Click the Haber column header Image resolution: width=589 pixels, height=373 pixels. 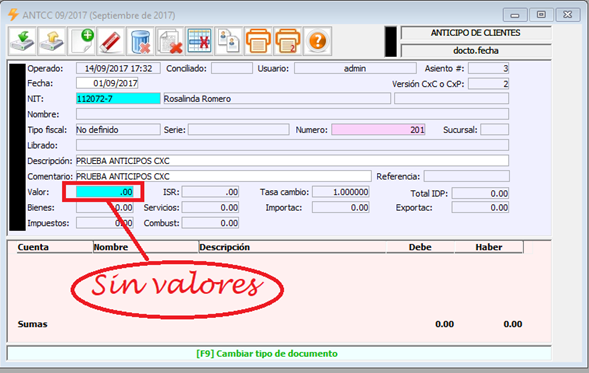pyautogui.click(x=489, y=247)
